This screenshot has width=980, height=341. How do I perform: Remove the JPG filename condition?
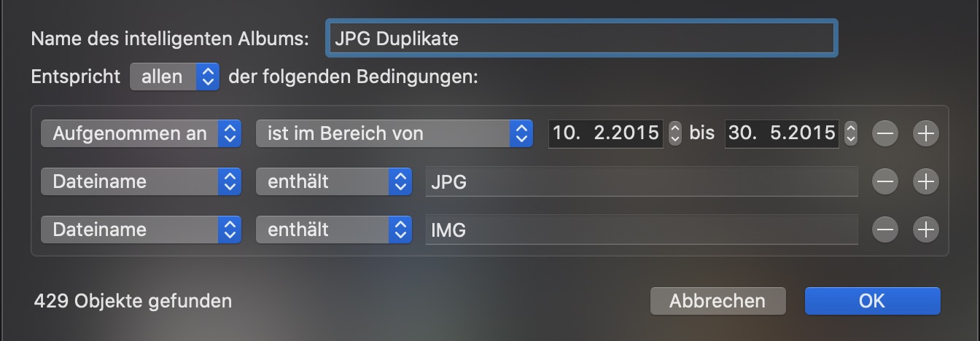(x=885, y=181)
